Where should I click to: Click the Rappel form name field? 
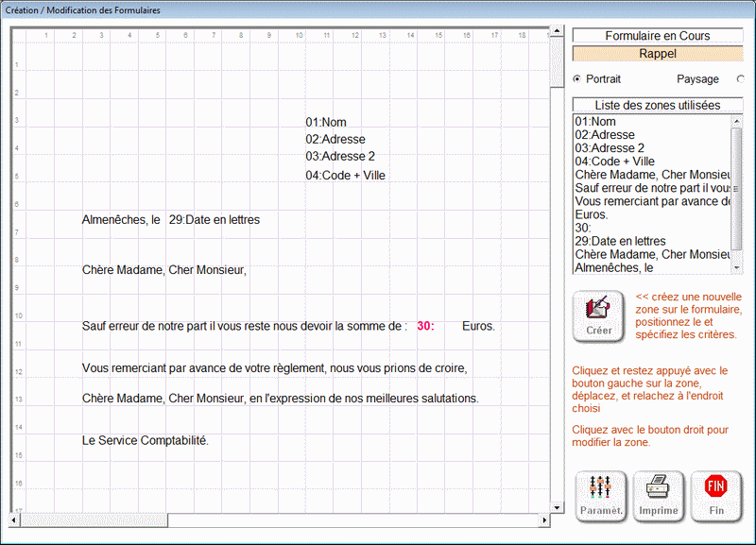pos(658,54)
